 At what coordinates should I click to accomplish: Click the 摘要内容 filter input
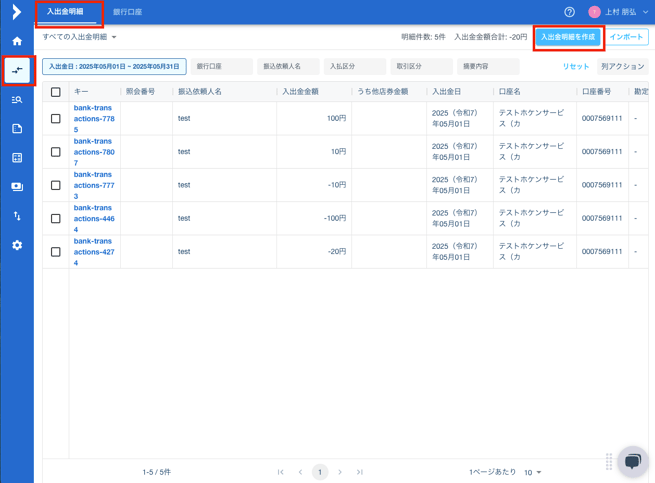pyautogui.click(x=488, y=66)
